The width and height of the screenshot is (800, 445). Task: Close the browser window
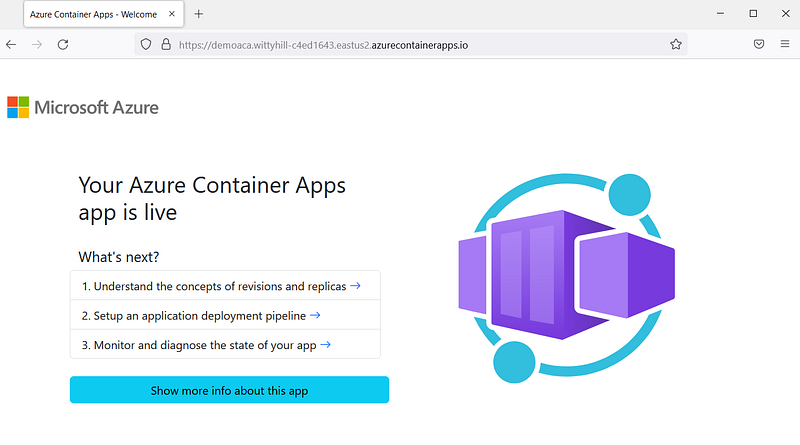click(x=786, y=14)
